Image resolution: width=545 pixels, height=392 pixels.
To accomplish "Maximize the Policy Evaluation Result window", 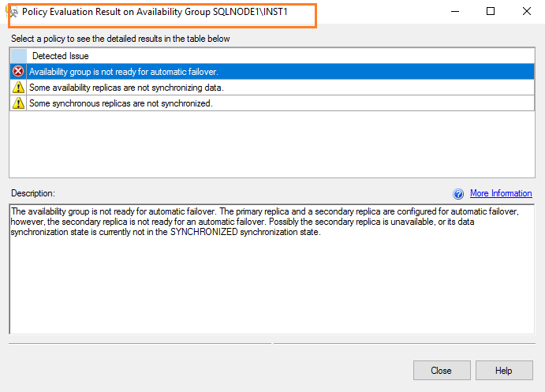I will coord(491,12).
